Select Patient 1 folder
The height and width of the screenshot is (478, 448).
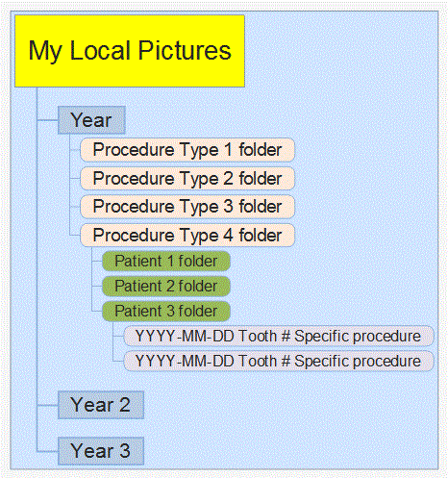click(166, 261)
